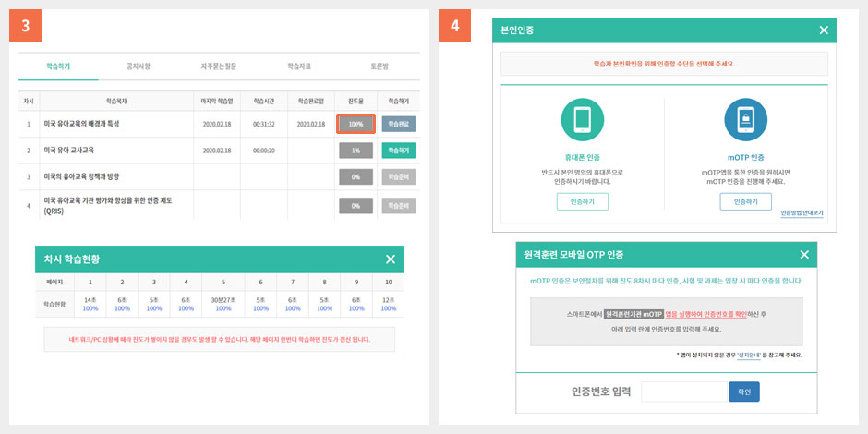Click the blue mOTP 인증 icon
Screen dimensions: 868x434
[x=744, y=120]
